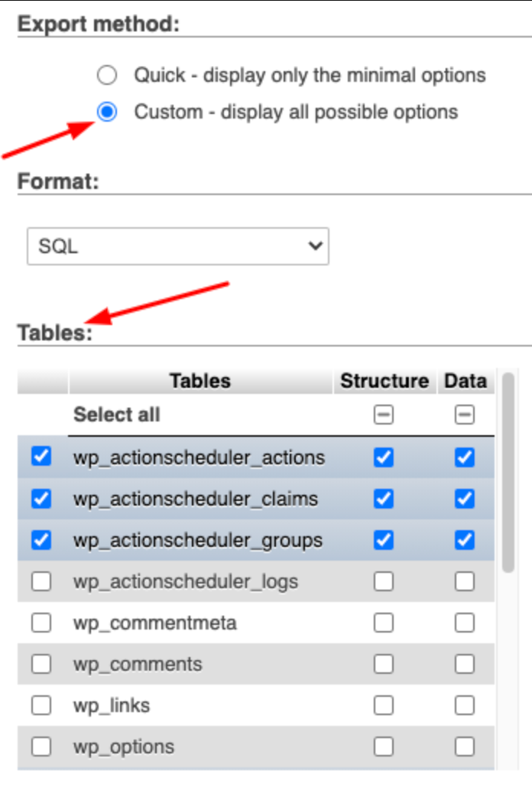Uncheck the wp_actionscheduler_actions table row checkbox
Screen dimensions: 532x797
pos(41,457)
